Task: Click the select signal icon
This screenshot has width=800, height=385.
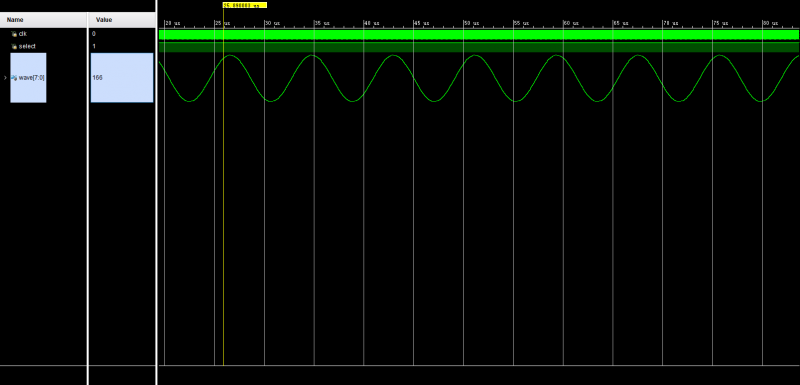Action: [14, 46]
